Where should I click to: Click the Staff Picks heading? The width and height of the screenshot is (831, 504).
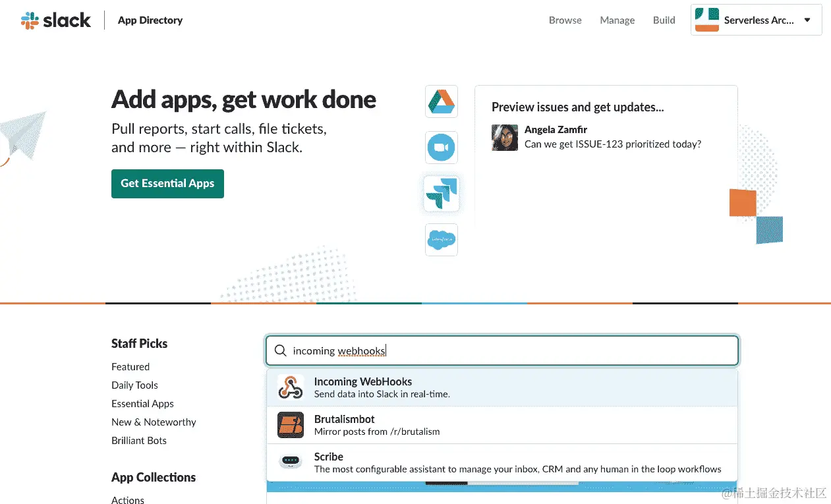139,343
